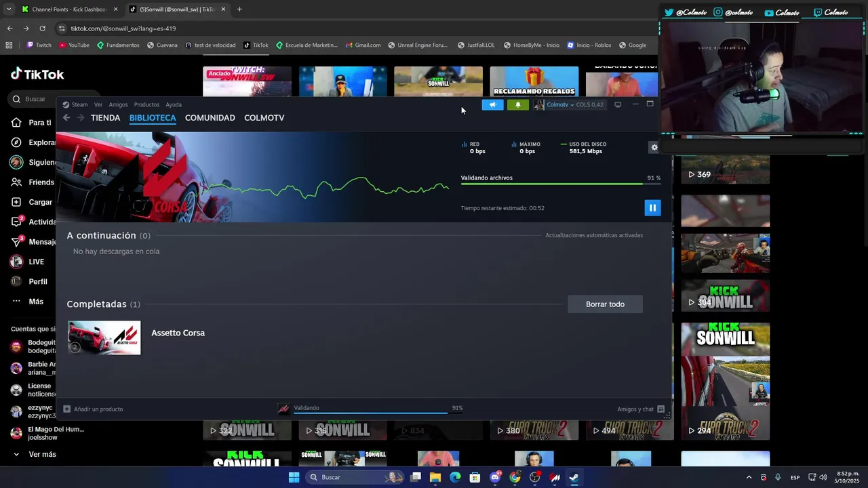Open TikTok Perfil page
Screen dimensions: 868x488
[x=29, y=281]
